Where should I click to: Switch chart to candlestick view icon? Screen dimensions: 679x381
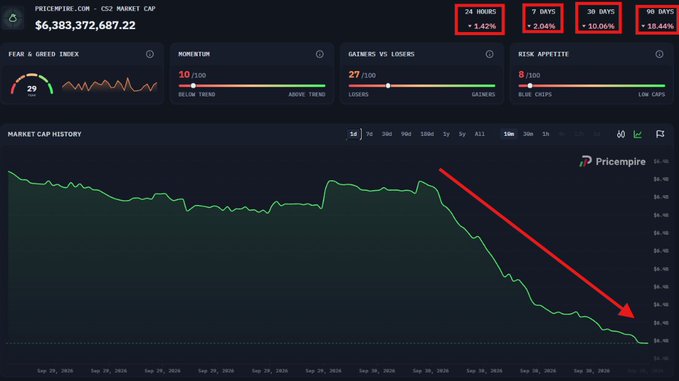621,134
